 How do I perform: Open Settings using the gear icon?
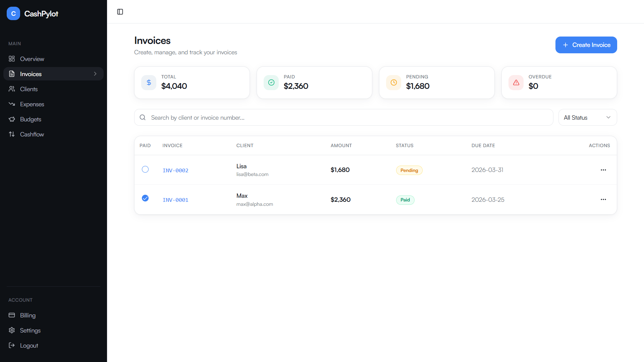12,330
